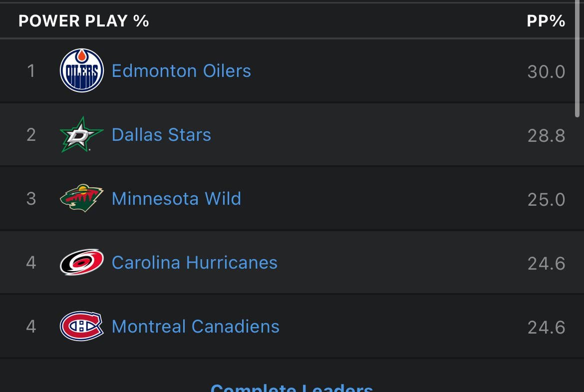
Task: Tap the Montreal Canadiens logo
Action: (82, 326)
